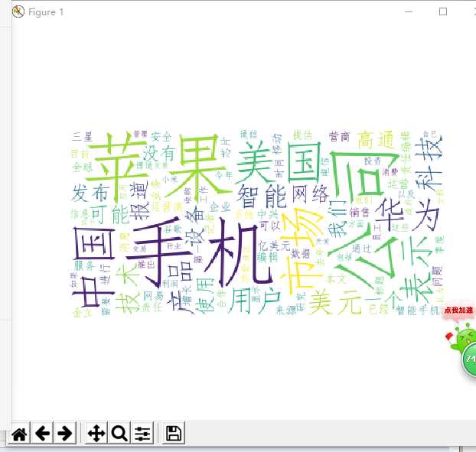Click the word '没有' in the cloud
Viewport: 476px width, 452px height.
pyautogui.click(x=158, y=153)
